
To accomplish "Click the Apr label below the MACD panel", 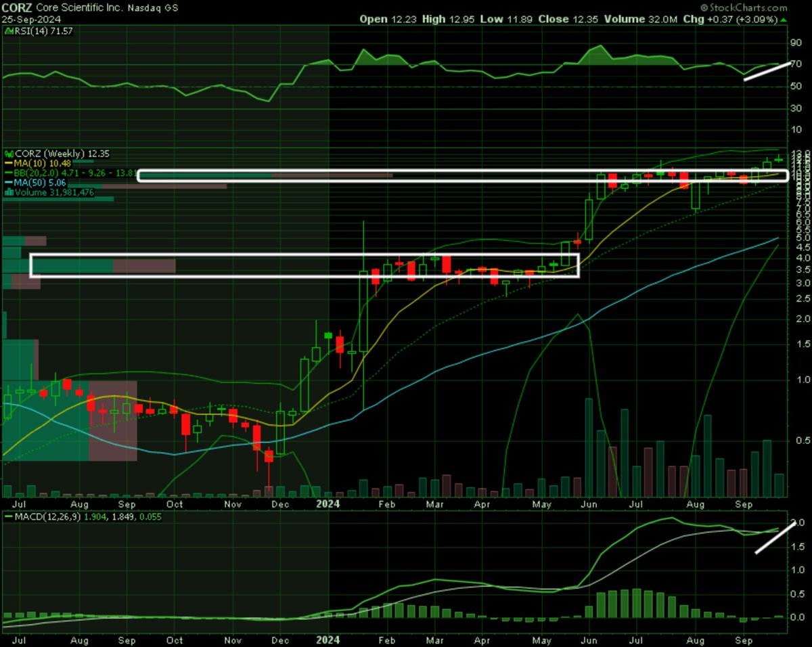I will point(482,639).
